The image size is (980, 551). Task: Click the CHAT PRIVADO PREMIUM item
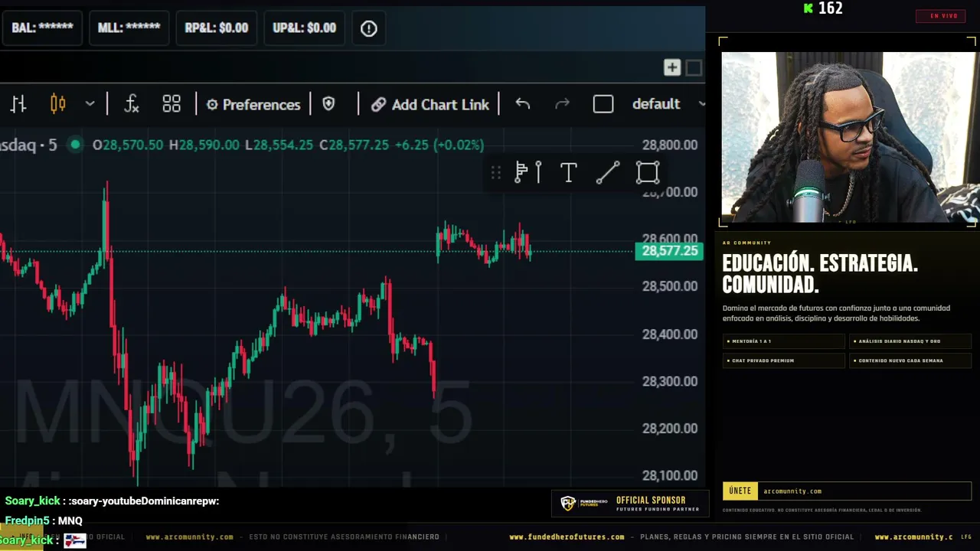pyautogui.click(x=783, y=360)
